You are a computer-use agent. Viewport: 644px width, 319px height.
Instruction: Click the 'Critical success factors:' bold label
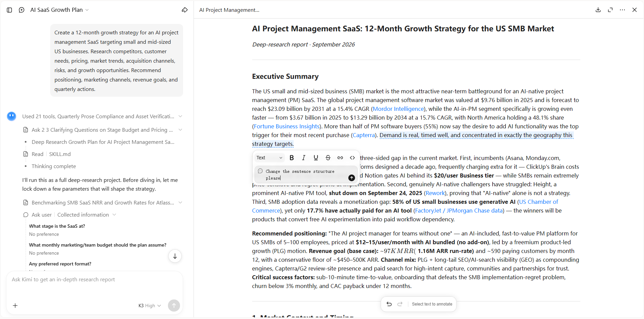click(283, 277)
